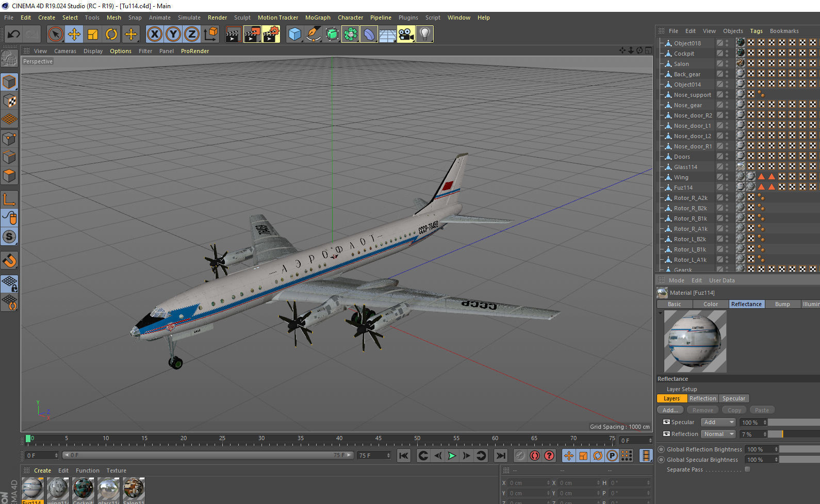Activate the Rotate tool
This screenshot has height=504, width=820.
(x=111, y=35)
